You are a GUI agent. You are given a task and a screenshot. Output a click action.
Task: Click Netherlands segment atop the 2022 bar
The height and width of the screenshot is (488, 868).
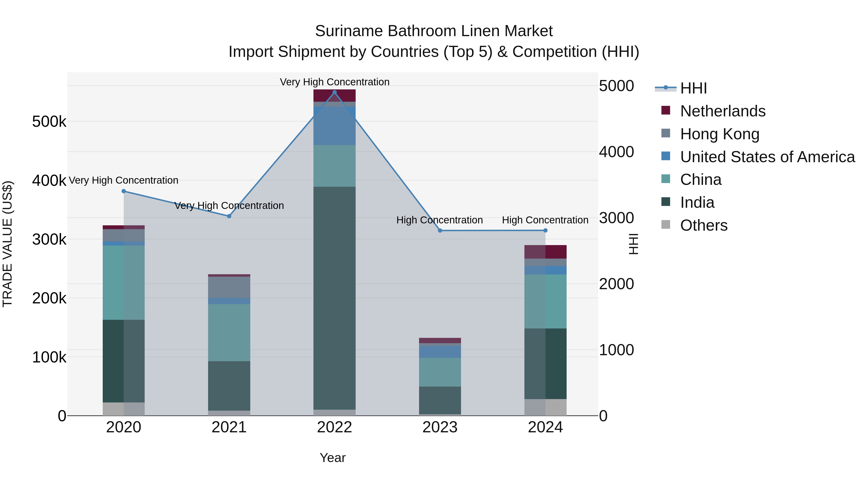pyautogui.click(x=335, y=96)
